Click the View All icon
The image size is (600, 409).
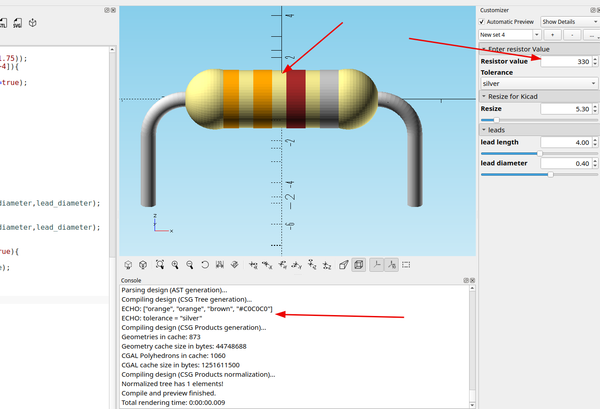[x=160, y=265]
